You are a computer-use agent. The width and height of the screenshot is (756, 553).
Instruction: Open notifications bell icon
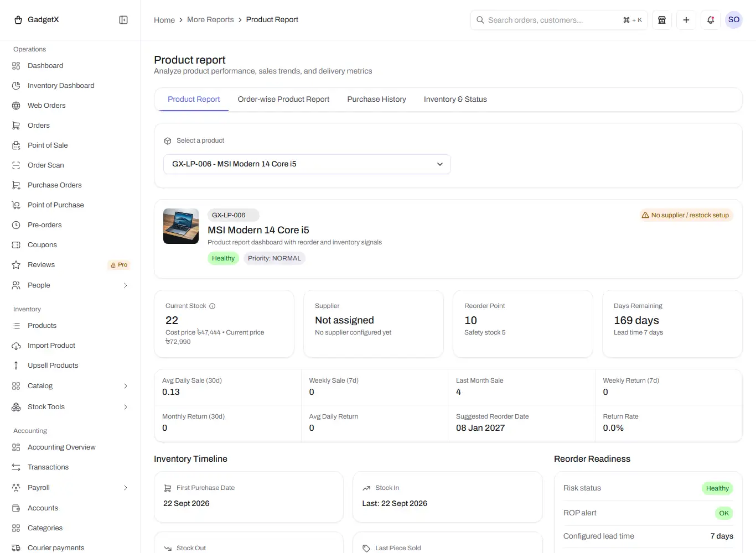pyautogui.click(x=711, y=20)
